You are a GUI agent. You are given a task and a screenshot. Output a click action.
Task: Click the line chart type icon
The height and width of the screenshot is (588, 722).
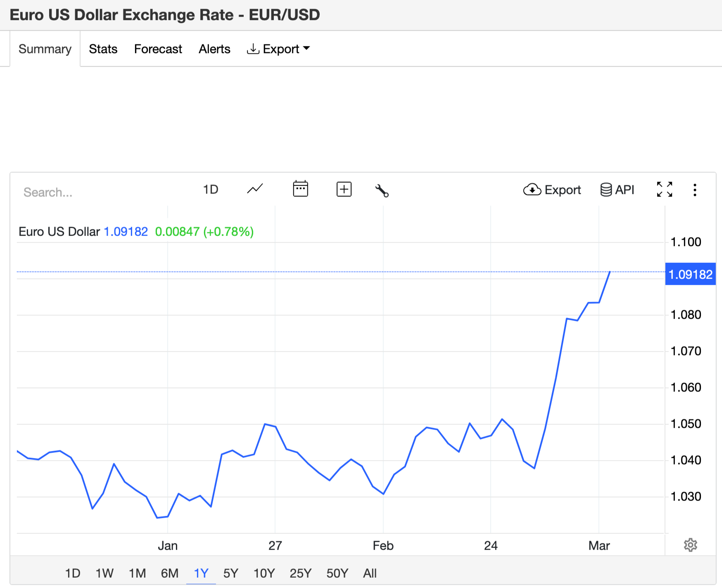[x=255, y=189]
